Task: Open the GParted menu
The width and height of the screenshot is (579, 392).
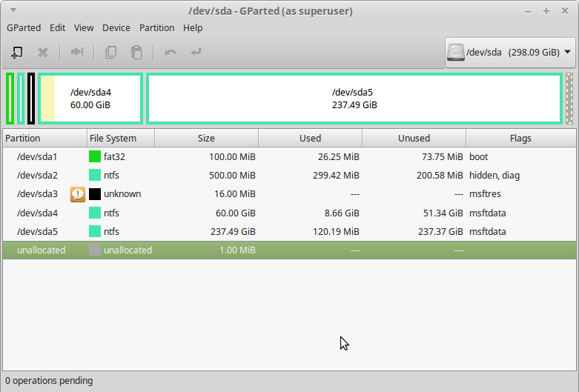Action: click(24, 28)
